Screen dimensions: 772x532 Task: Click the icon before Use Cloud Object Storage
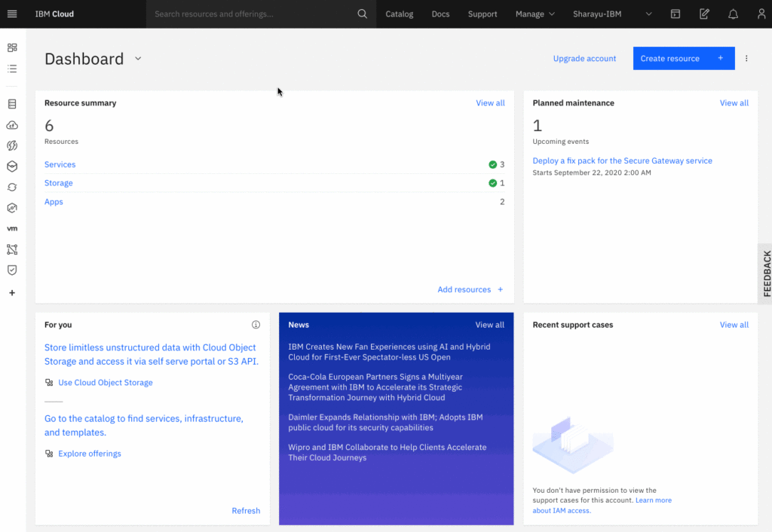coord(49,382)
